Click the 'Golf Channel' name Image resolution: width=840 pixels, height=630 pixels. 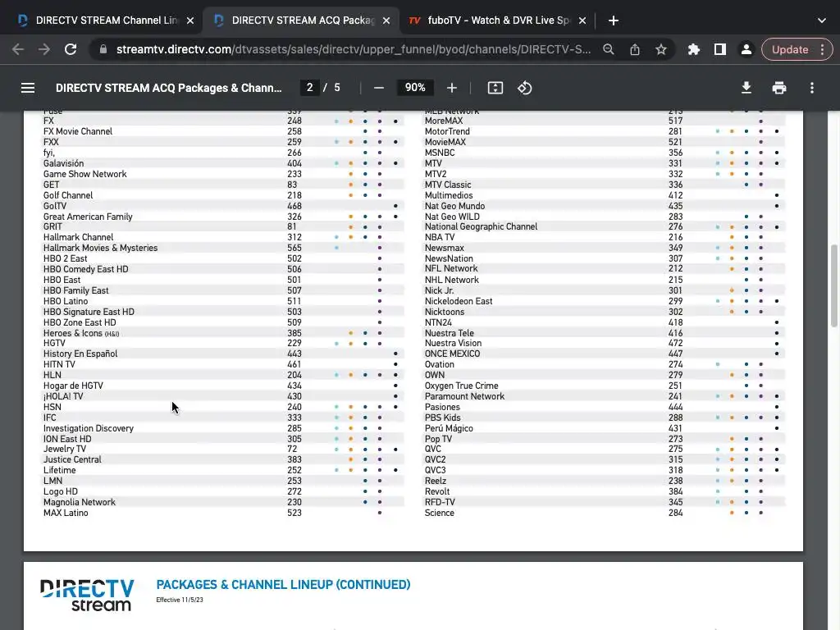click(68, 195)
